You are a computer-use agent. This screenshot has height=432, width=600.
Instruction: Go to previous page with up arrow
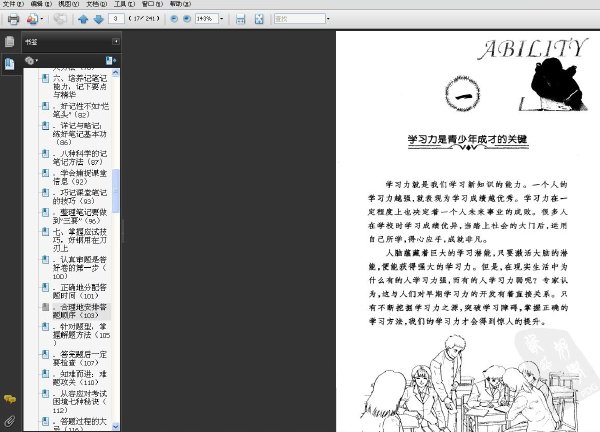(x=83, y=19)
